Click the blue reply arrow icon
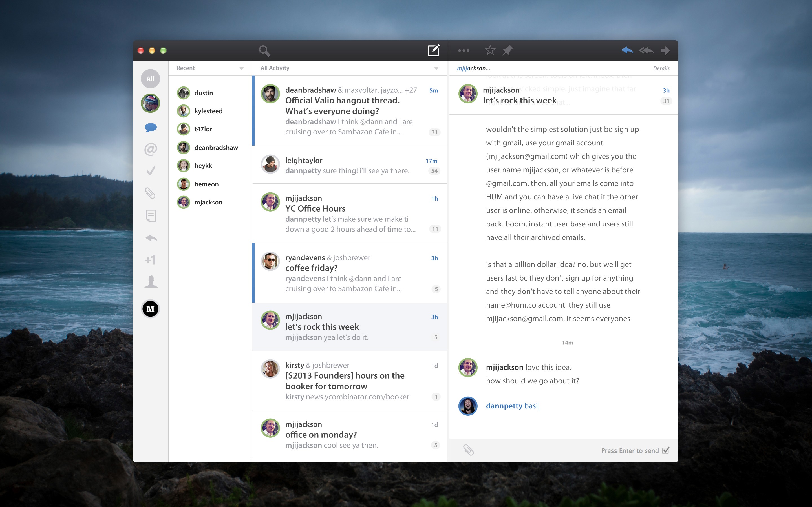This screenshot has height=507, width=812. pyautogui.click(x=627, y=50)
